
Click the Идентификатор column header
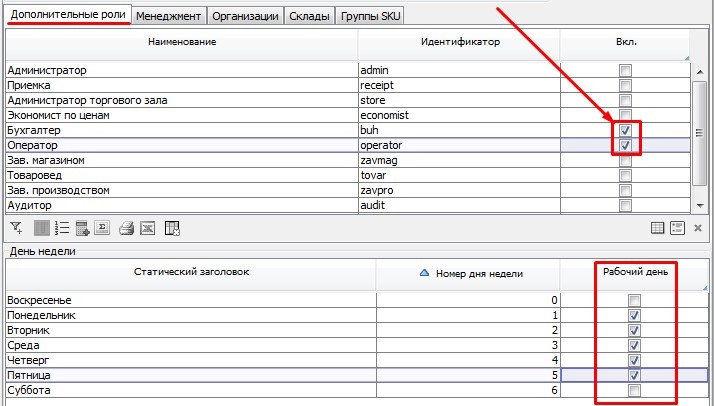458,43
